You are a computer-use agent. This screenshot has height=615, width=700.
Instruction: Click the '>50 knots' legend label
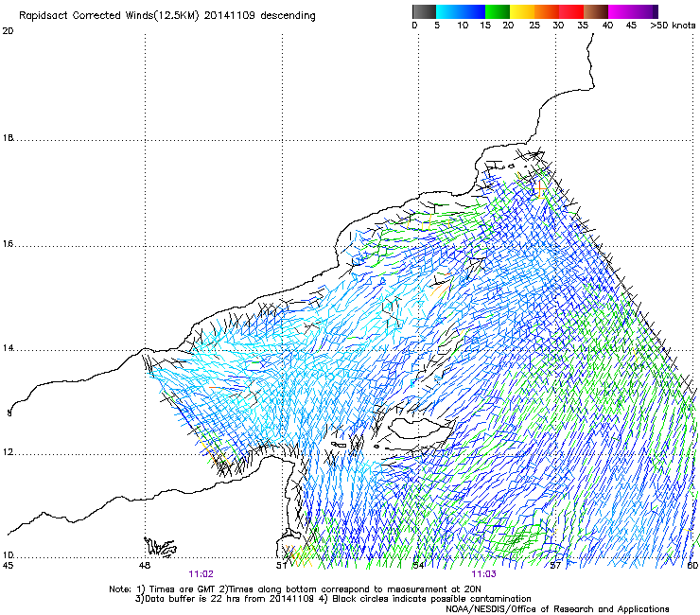(673, 26)
